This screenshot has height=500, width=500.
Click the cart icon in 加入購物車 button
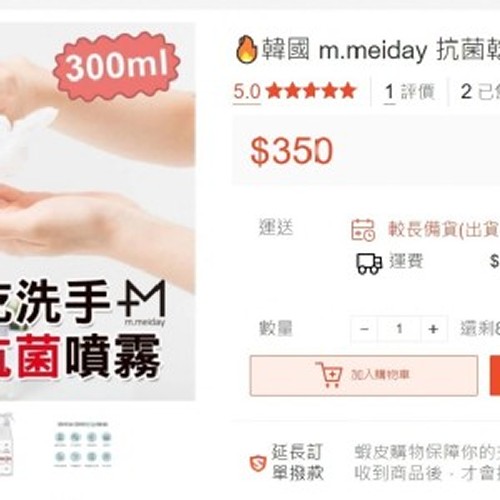tap(329, 375)
